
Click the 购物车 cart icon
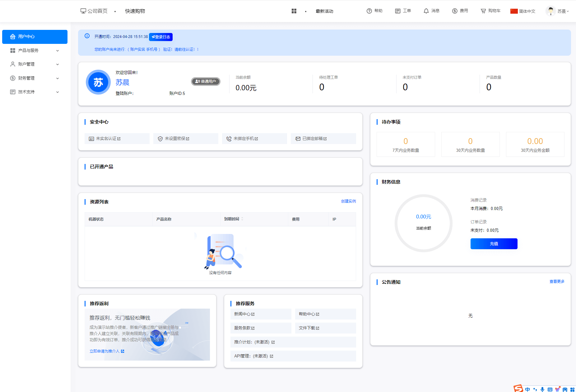[x=483, y=11]
